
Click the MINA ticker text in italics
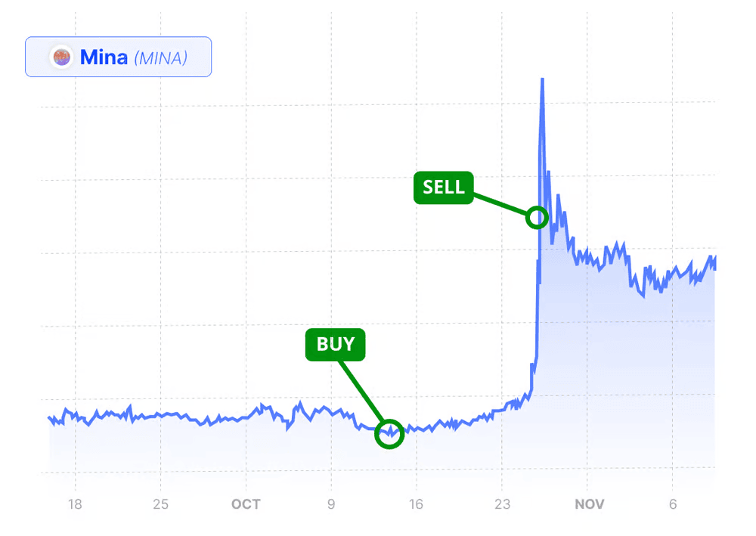(160, 58)
